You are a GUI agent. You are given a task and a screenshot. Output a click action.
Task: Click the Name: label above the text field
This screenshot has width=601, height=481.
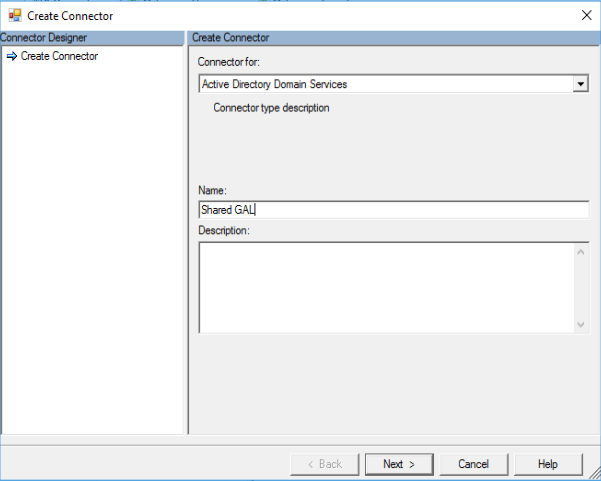coord(213,190)
